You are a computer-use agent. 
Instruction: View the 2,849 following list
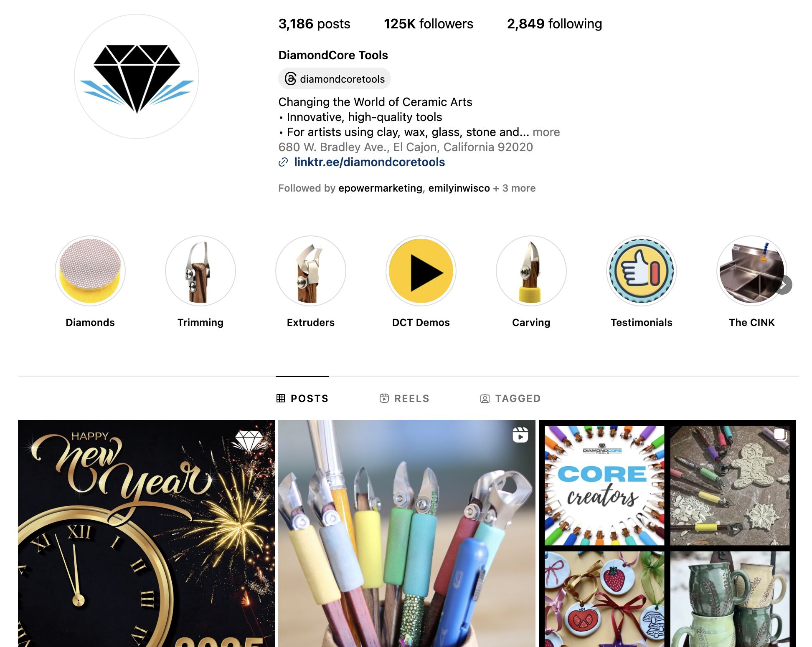(554, 24)
